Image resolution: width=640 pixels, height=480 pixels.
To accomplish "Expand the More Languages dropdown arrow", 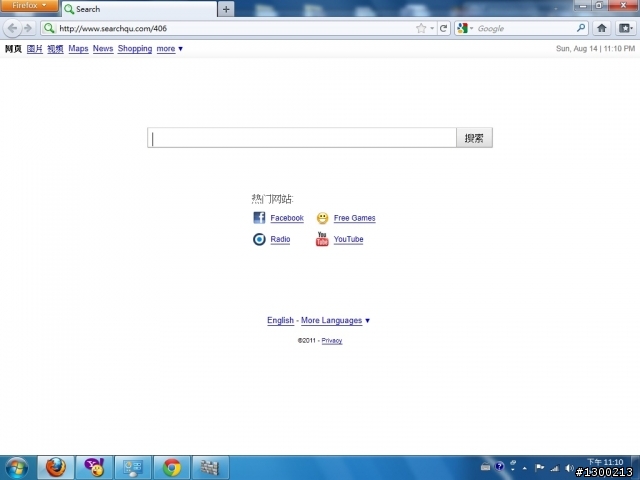I will (367, 321).
